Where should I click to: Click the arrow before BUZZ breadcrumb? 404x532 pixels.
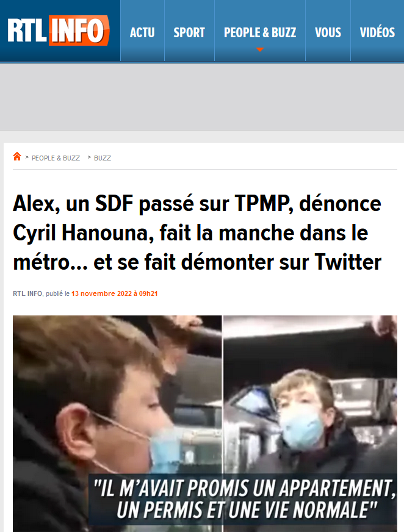[89, 157]
